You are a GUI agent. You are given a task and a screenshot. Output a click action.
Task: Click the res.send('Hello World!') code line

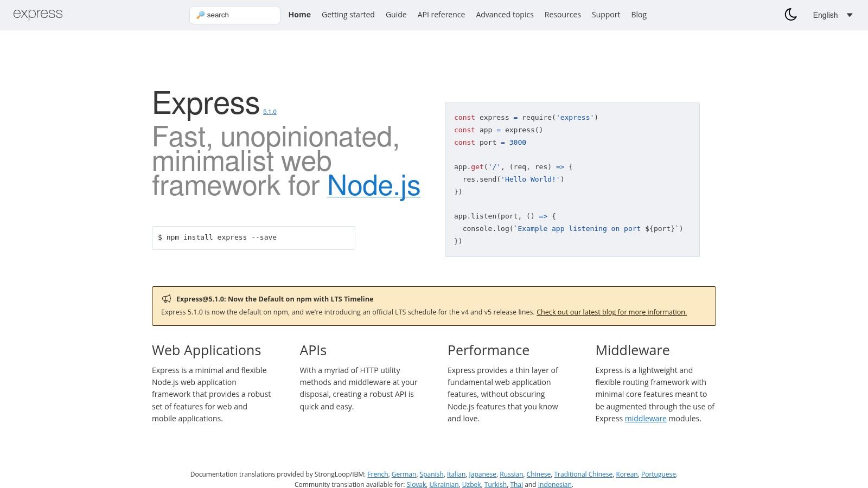click(513, 179)
